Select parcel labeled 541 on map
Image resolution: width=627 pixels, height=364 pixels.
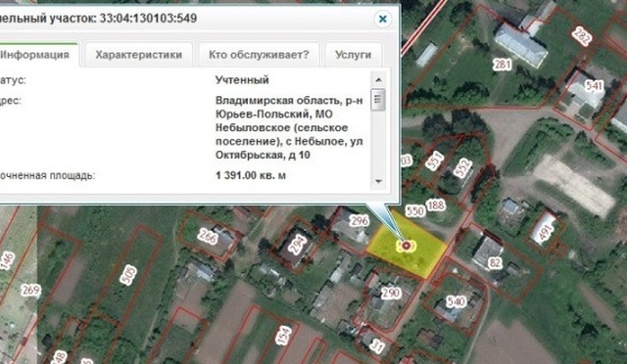[594, 85]
